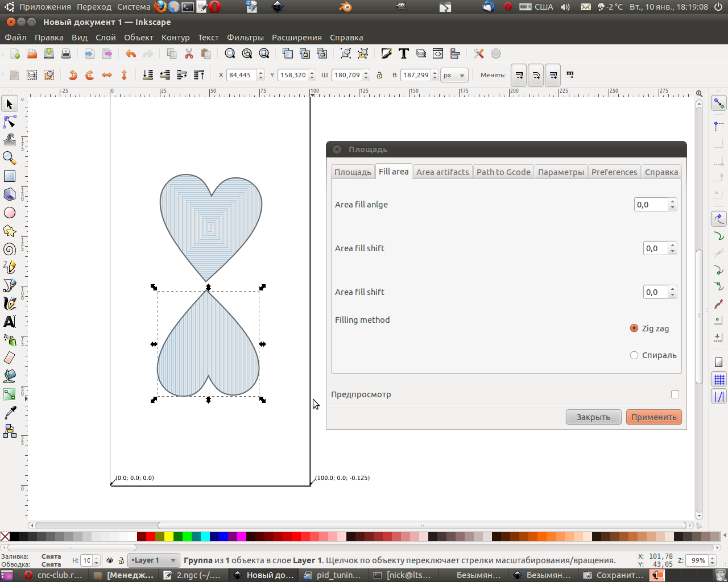
Task: Pick the magenta swatch in the palette
Action: [x=242, y=537]
